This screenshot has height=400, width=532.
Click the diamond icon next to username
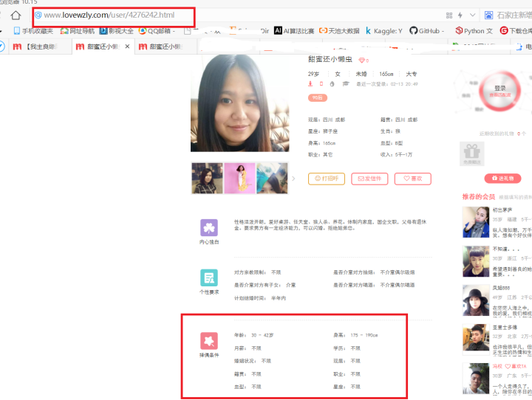coord(361,61)
